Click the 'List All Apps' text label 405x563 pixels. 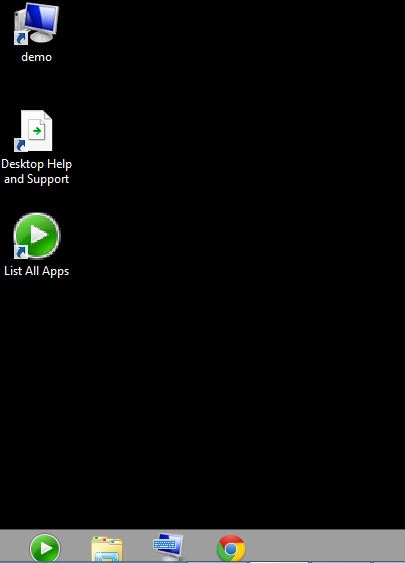[x=36, y=271]
